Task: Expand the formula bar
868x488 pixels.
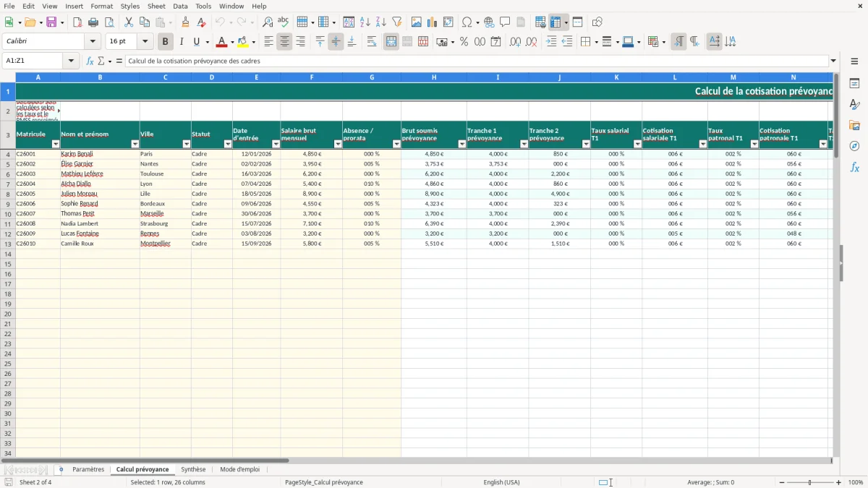Action: pyautogui.click(x=833, y=61)
